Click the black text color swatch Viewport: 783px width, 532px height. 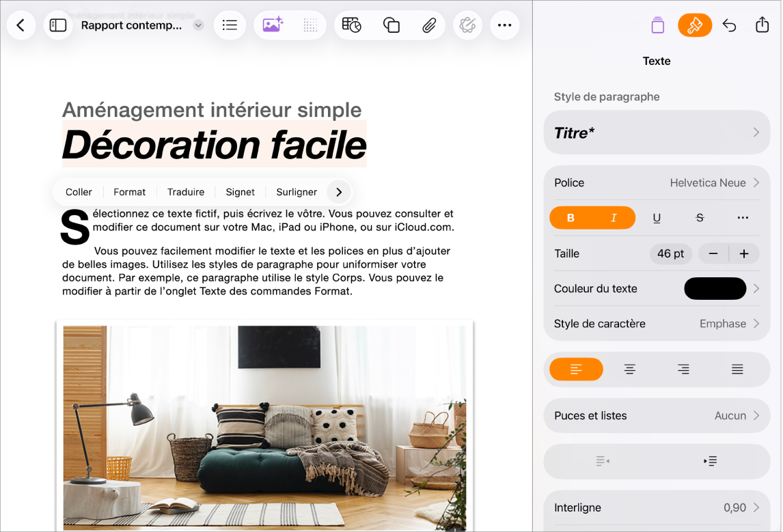tap(715, 288)
